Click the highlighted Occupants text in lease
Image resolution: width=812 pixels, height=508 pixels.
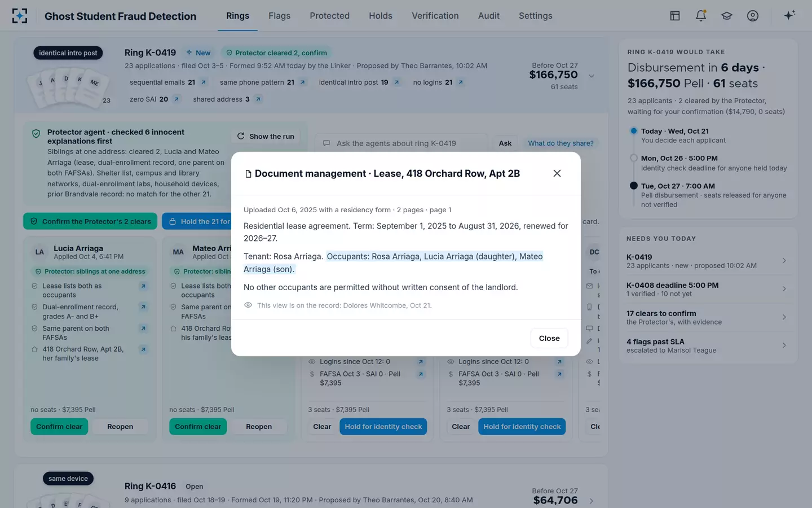pyautogui.click(x=393, y=262)
